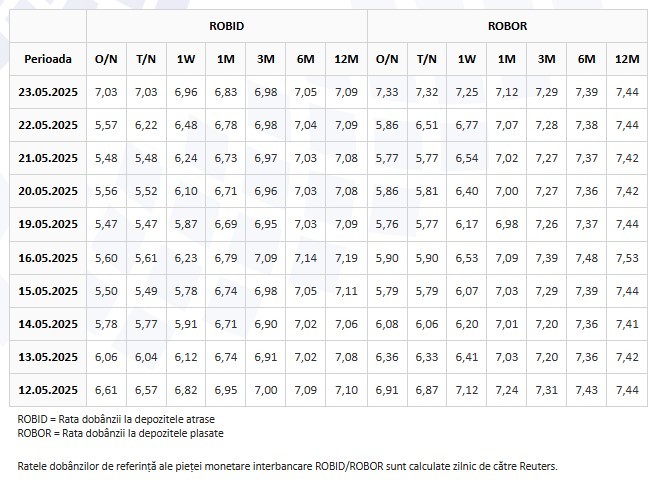This screenshot has height=483, width=651.
Task: Click ROBID 3M value 7,09 on 16.05.2025
Action: click(266, 258)
